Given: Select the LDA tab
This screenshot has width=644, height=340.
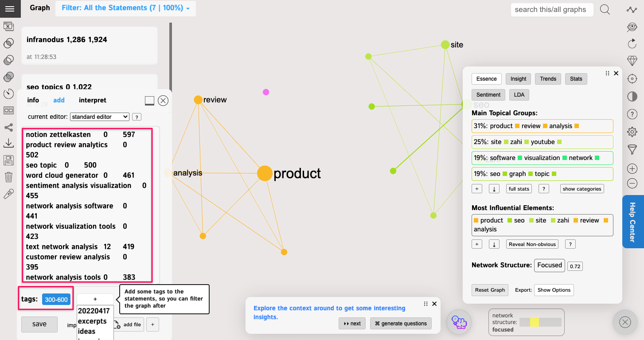Looking at the screenshot, I should 519,95.
